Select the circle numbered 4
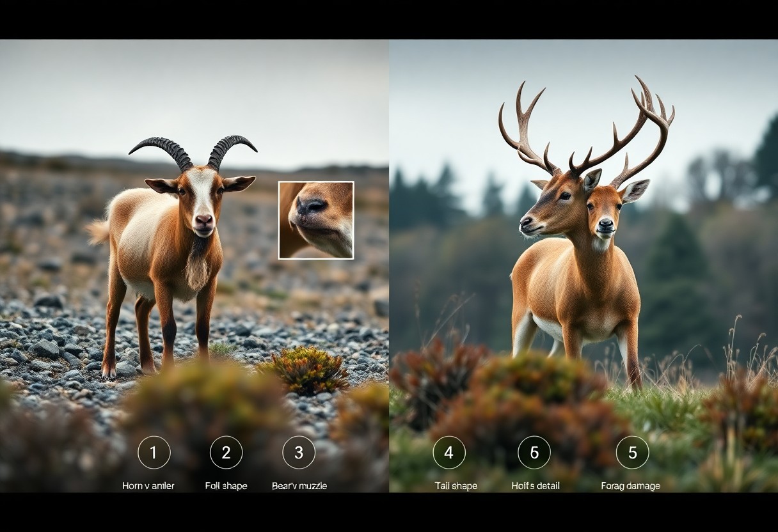Image resolution: width=778 pixels, height=532 pixels. click(x=449, y=453)
